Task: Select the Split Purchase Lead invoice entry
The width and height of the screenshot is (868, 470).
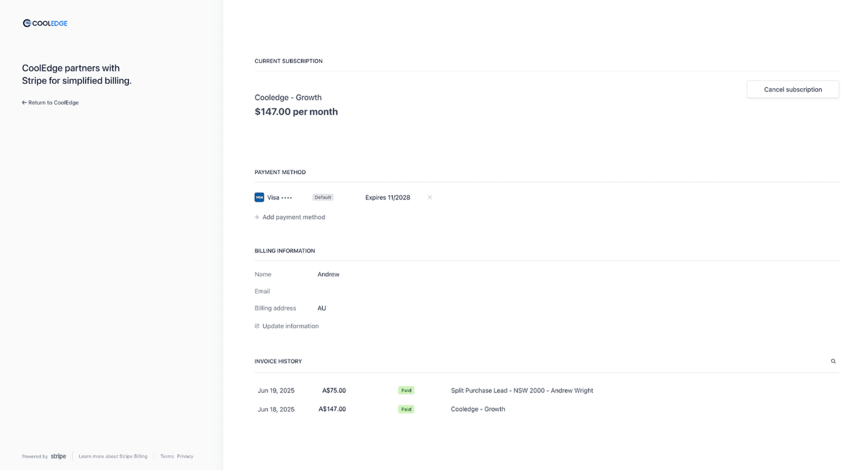Action: [521, 390]
